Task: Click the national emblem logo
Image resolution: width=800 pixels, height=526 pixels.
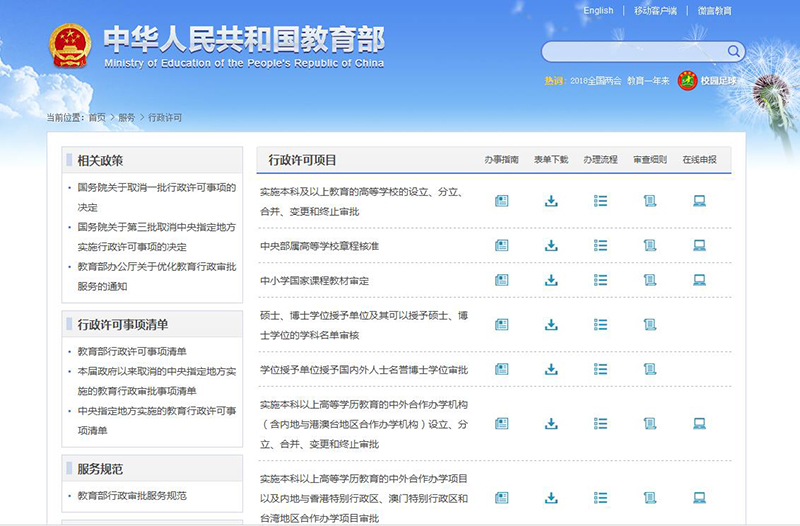Action: coord(70,47)
